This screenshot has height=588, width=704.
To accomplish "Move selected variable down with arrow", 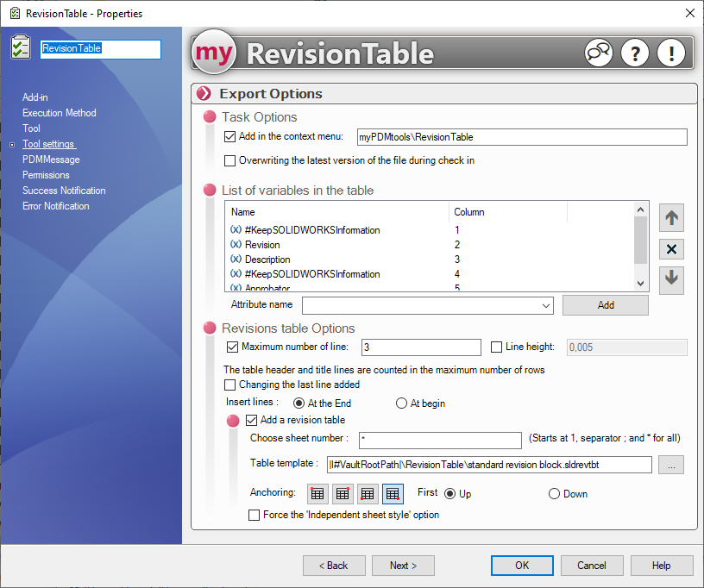I will tap(671, 279).
